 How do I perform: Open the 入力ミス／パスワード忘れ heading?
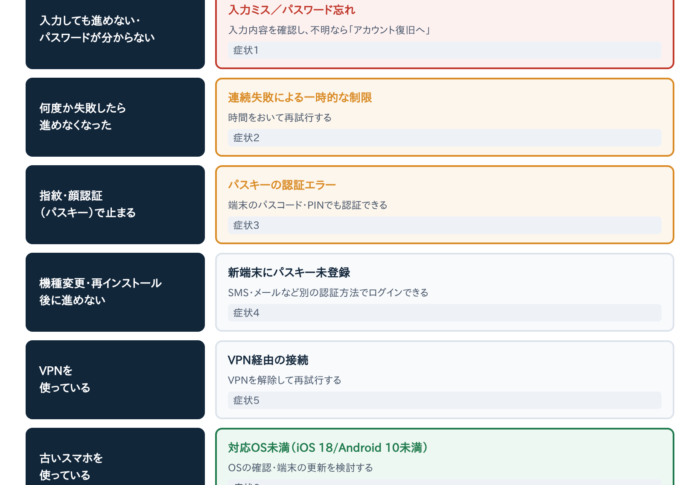292,10
